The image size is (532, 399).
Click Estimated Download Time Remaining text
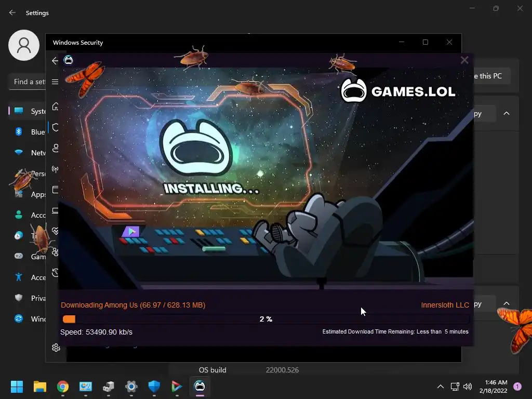[395, 331]
